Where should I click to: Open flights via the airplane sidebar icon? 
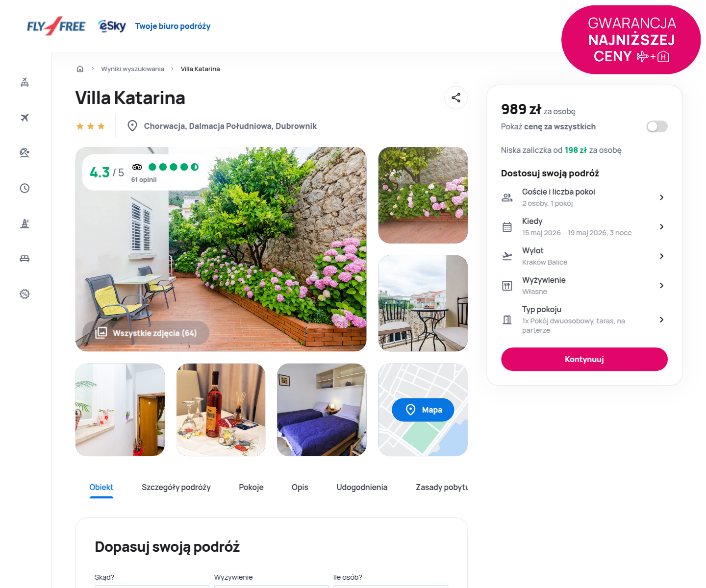coord(25,118)
